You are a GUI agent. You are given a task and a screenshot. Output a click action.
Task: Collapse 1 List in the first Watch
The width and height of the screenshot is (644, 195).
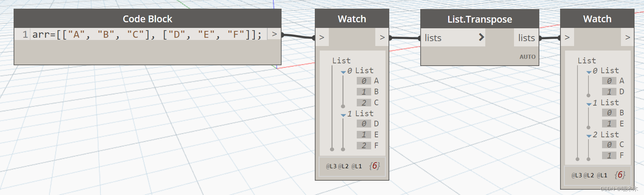(x=343, y=115)
